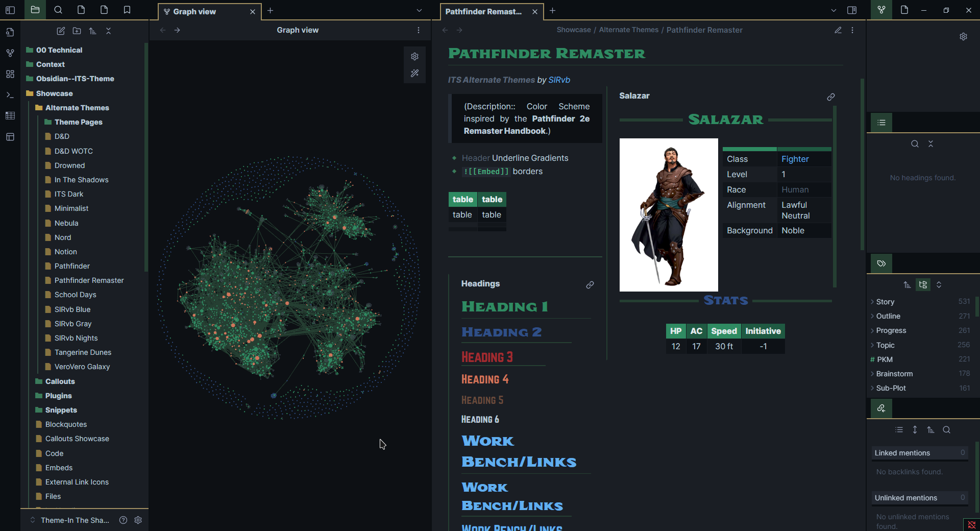This screenshot has width=980, height=531.
Task: Open vault help icon
Action: coord(123,520)
